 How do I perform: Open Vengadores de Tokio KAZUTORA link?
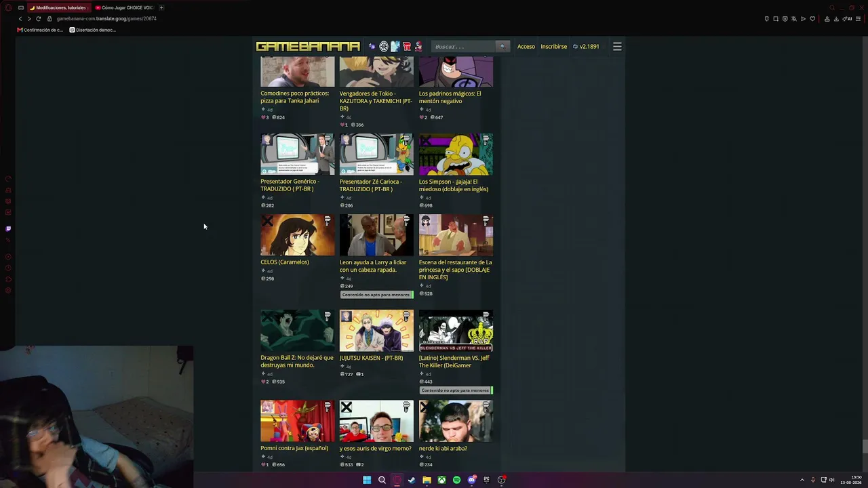tap(376, 101)
